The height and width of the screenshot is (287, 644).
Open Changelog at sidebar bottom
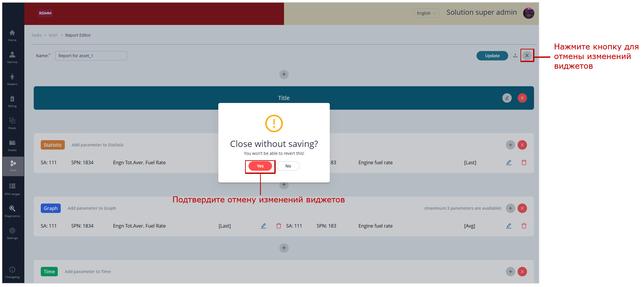[12, 272]
